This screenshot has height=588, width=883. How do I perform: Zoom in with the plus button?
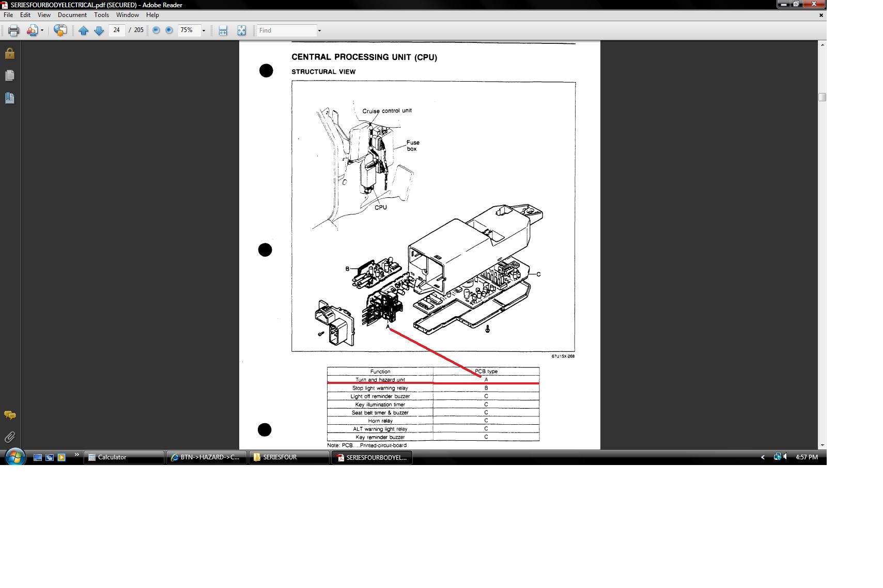169,30
